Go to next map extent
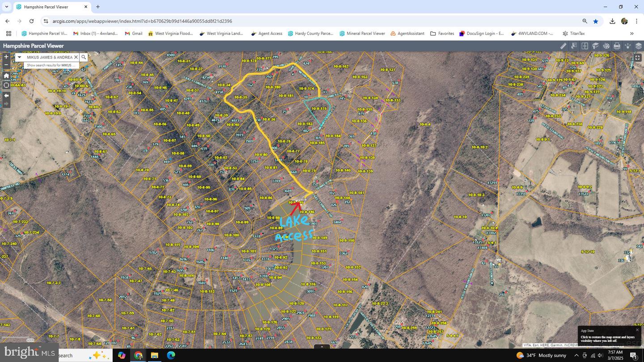Screen dimensions: 644x362 click(x=6, y=104)
